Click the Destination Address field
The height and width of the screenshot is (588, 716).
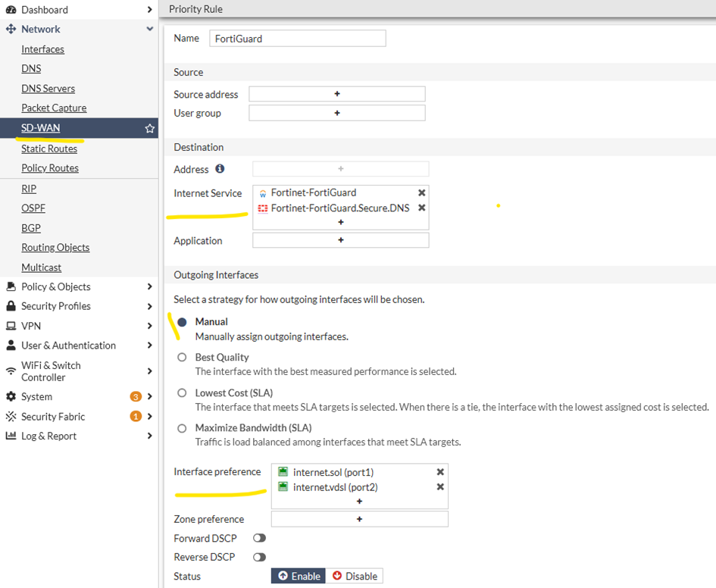(341, 169)
